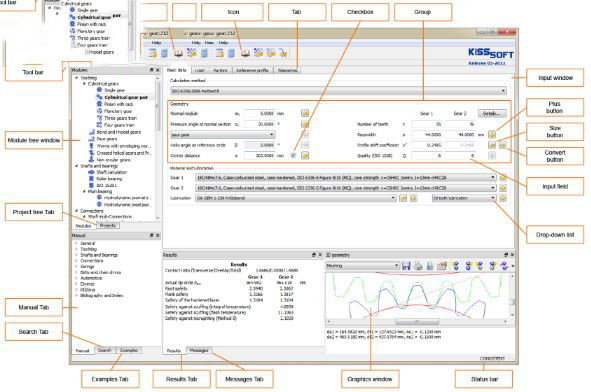Screen dimensions: 591x392
Task: Open the Calculation method dropdown
Action: click(x=338, y=91)
